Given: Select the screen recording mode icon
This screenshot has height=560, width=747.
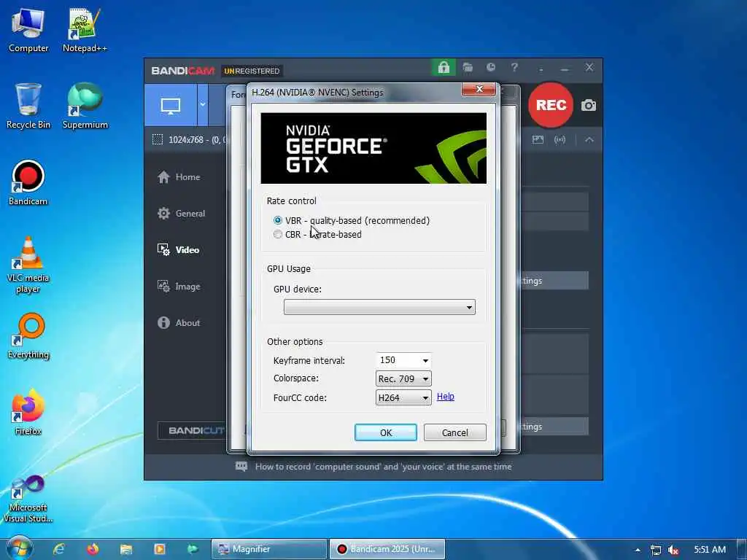Looking at the screenshot, I should coord(171,105).
